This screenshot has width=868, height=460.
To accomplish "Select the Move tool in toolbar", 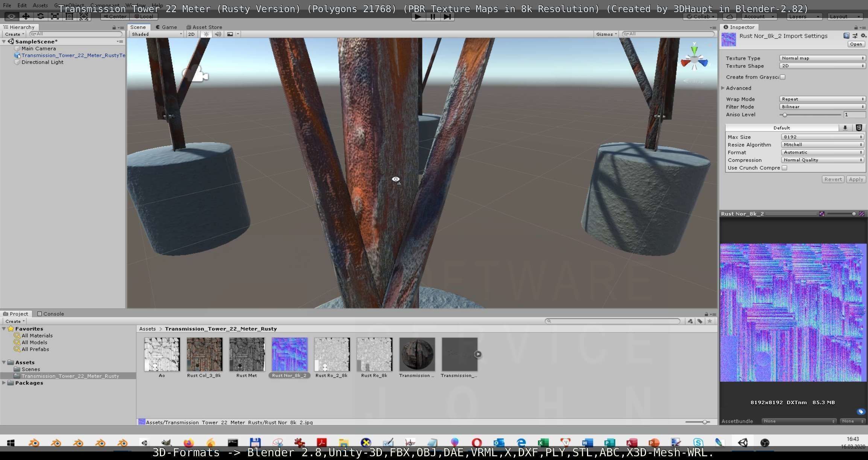I will point(26,16).
